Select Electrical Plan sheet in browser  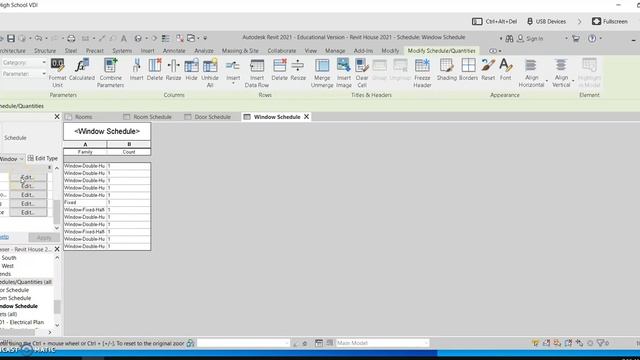[x=22, y=322]
